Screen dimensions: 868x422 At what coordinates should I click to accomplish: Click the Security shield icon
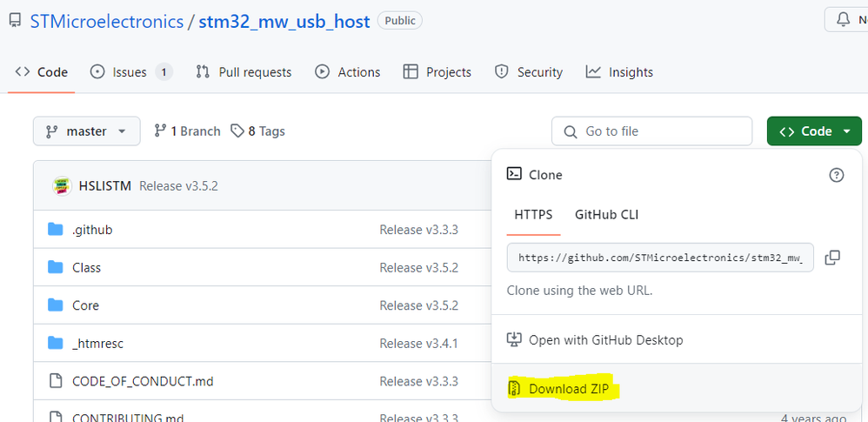click(x=502, y=72)
